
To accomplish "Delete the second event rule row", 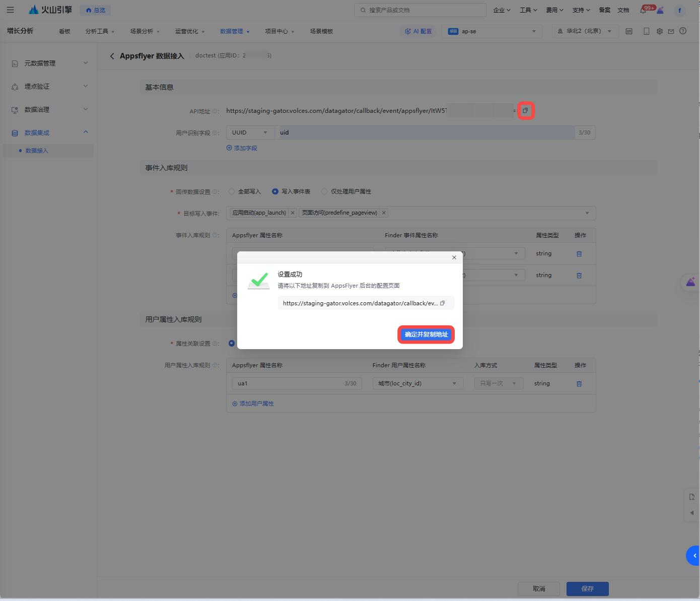I will click(x=579, y=276).
